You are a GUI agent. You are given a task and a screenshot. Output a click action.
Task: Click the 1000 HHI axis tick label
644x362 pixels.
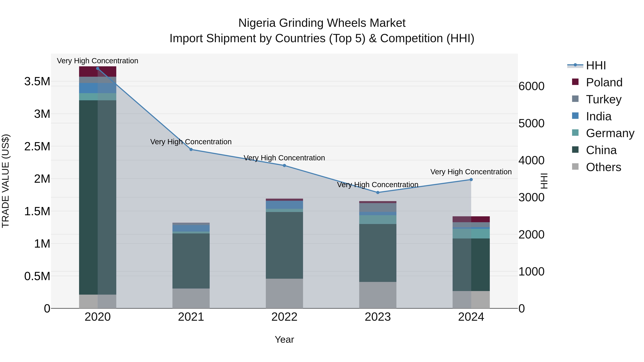pos(531,272)
